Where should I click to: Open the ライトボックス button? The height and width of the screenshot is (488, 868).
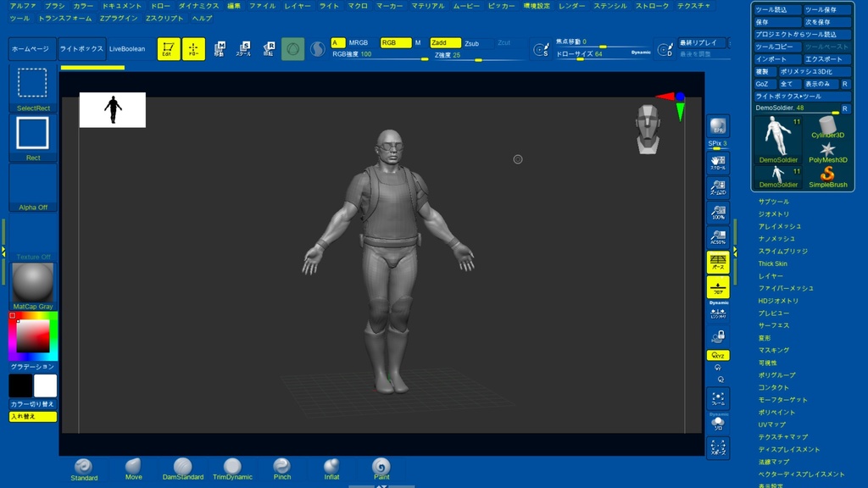tap(81, 48)
